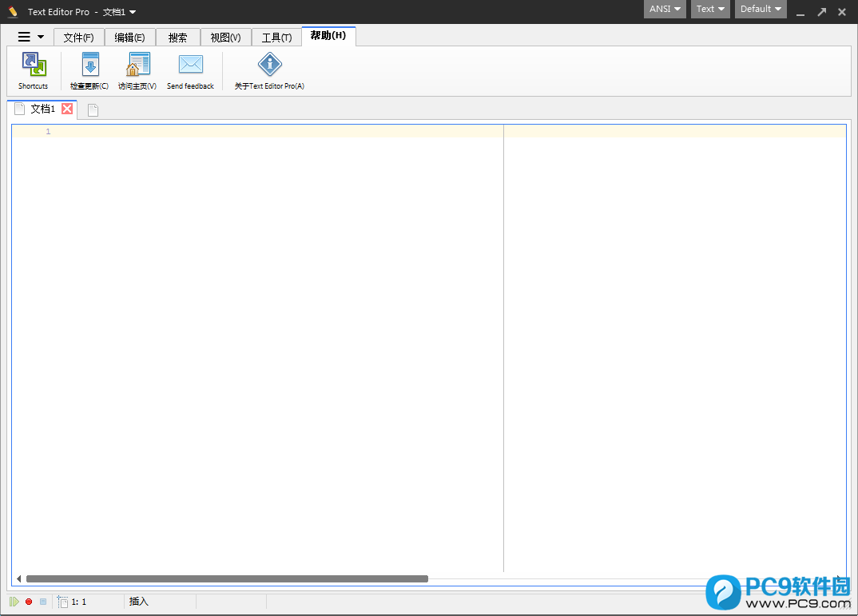Toggle 插入 insert/overwrite mode in status bar
The image size is (858, 616).
point(137,602)
